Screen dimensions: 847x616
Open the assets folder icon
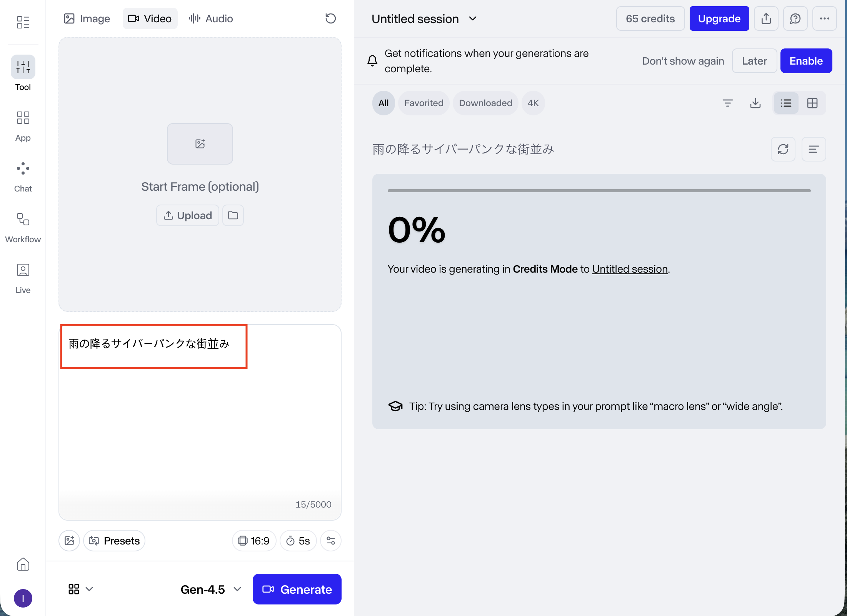tap(233, 215)
